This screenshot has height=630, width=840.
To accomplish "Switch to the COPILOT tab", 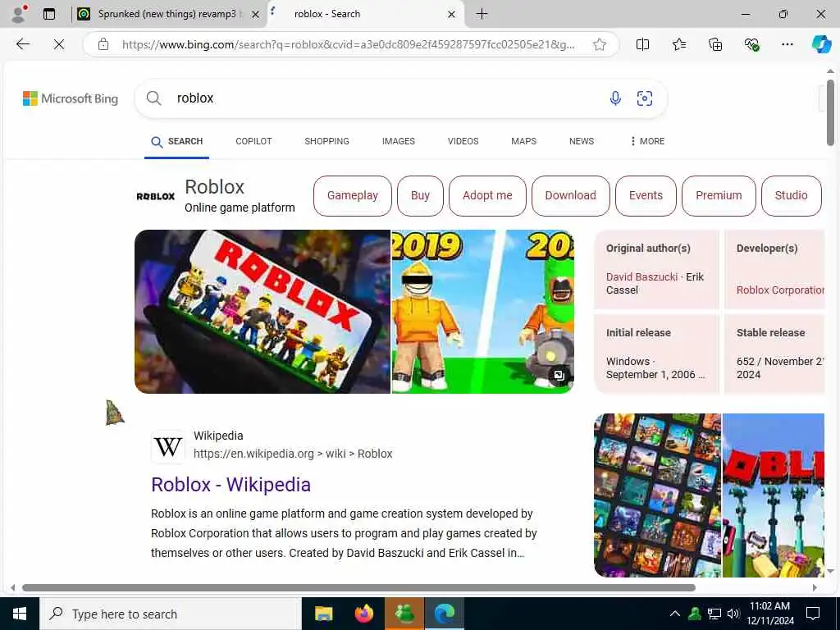I will click(253, 141).
